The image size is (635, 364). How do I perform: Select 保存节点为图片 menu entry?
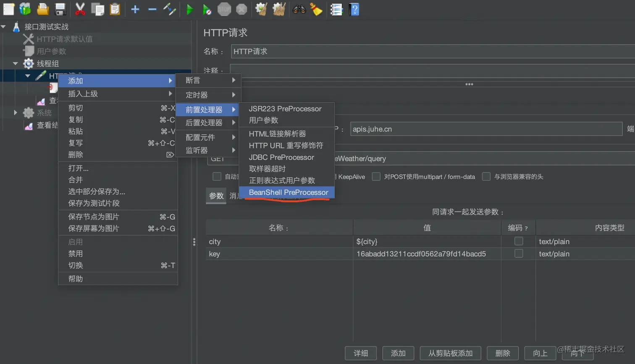pyautogui.click(x=118, y=217)
